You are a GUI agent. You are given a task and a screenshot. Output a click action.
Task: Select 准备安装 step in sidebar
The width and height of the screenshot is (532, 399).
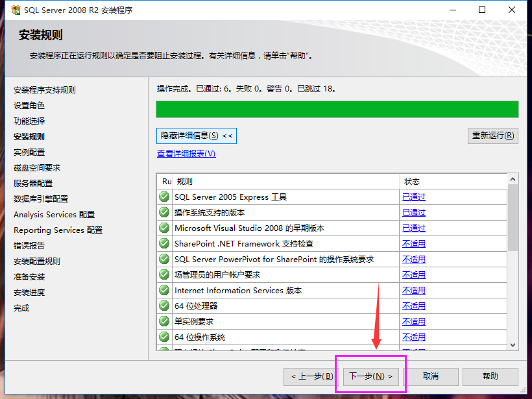click(29, 277)
